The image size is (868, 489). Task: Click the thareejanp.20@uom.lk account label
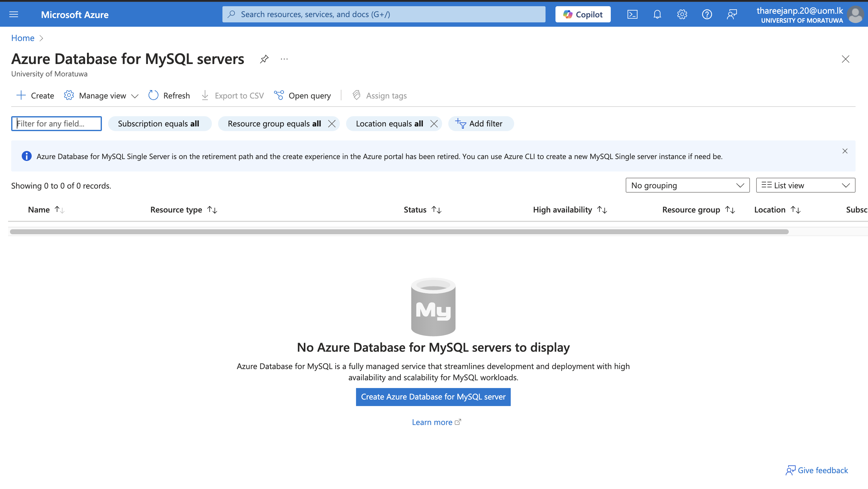click(x=800, y=11)
